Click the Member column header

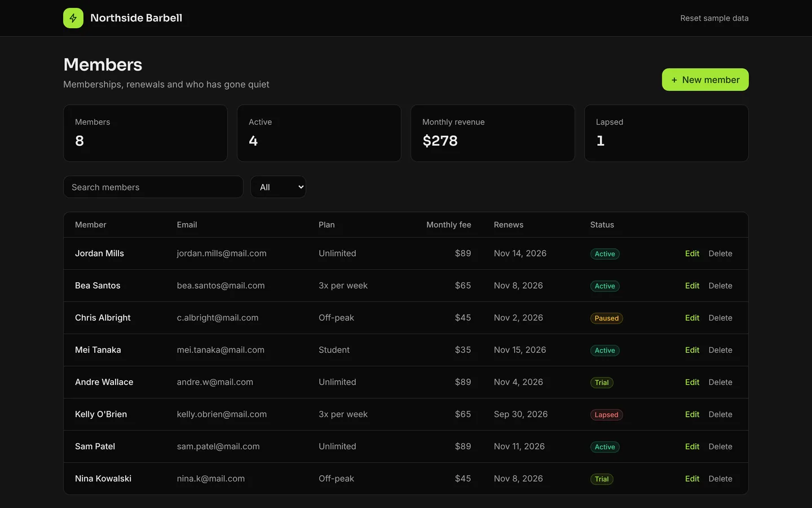tap(91, 225)
